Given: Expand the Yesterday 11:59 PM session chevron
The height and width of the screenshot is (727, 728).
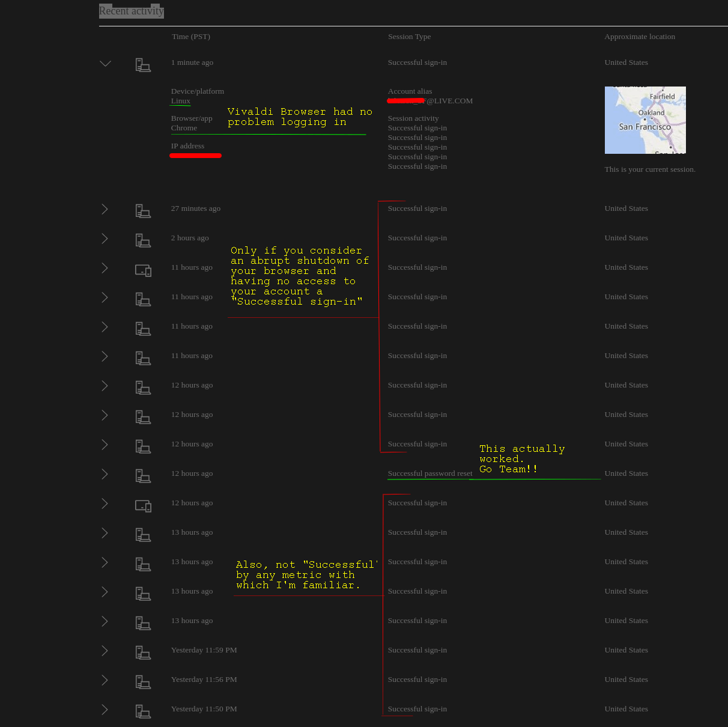Looking at the screenshot, I should click(x=105, y=651).
